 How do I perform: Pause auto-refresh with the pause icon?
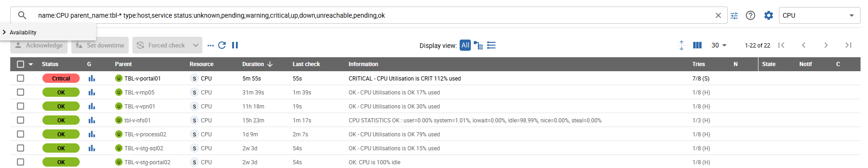coord(235,45)
